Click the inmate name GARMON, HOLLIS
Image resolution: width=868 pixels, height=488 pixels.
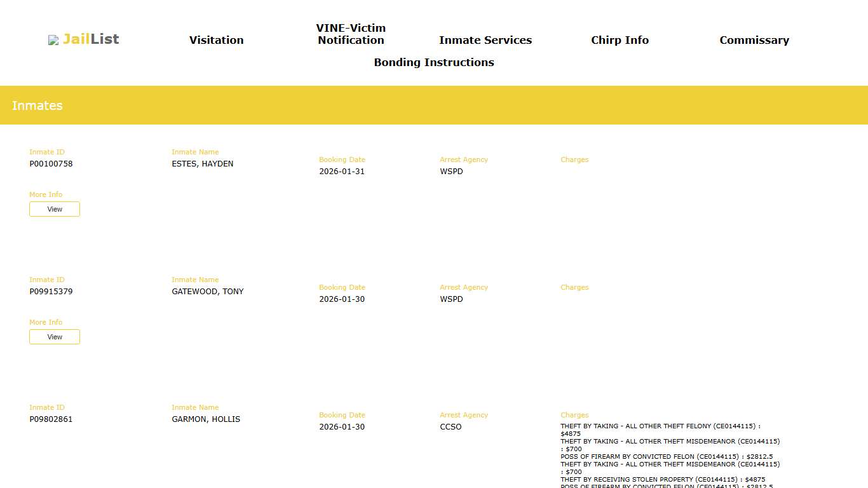(x=206, y=419)
